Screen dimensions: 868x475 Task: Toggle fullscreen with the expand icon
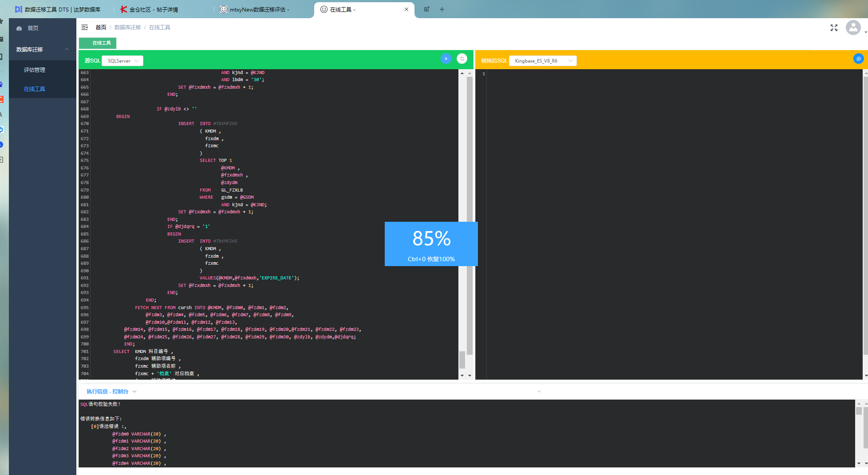click(834, 28)
